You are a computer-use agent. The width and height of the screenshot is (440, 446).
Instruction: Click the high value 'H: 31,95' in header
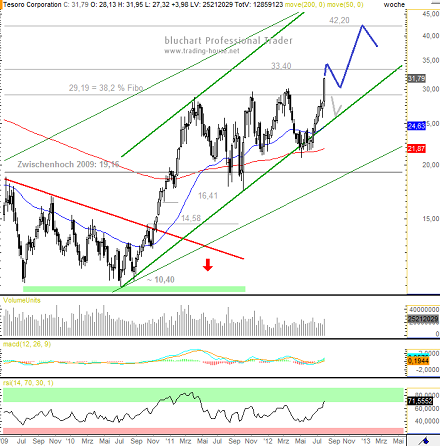pyautogui.click(x=129, y=5)
